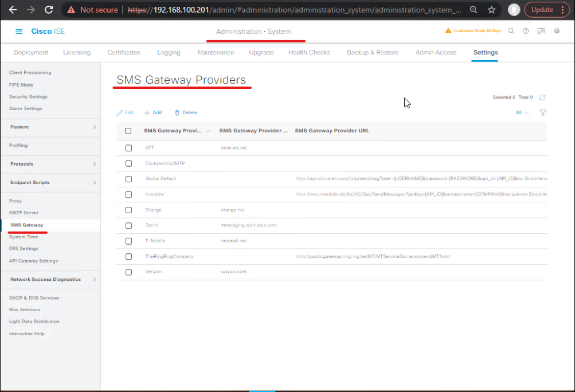The height and width of the screenshot is (392, 575).
Task: Refresh the SMS gateway providers table
Action: pos(542,97)
